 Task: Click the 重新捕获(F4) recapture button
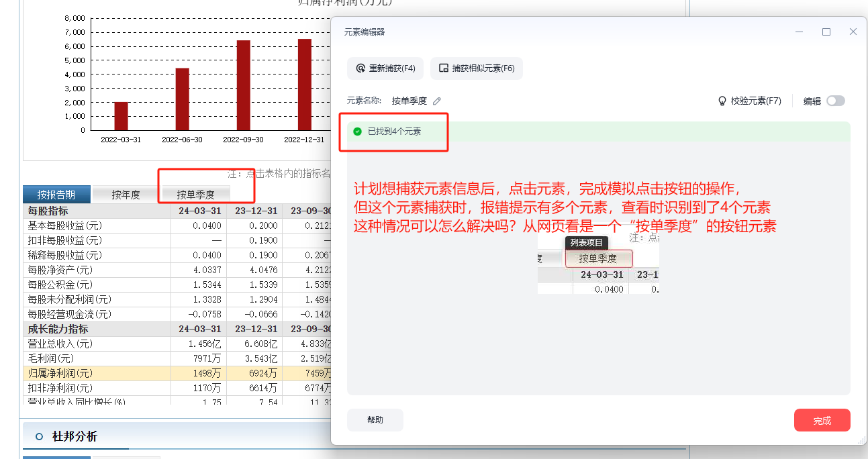click(x=386, y=68)
